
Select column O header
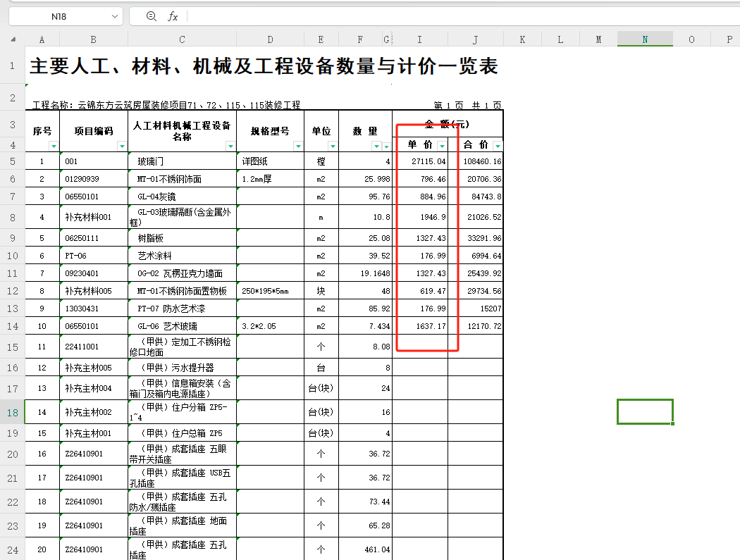[x=691, y=39]
